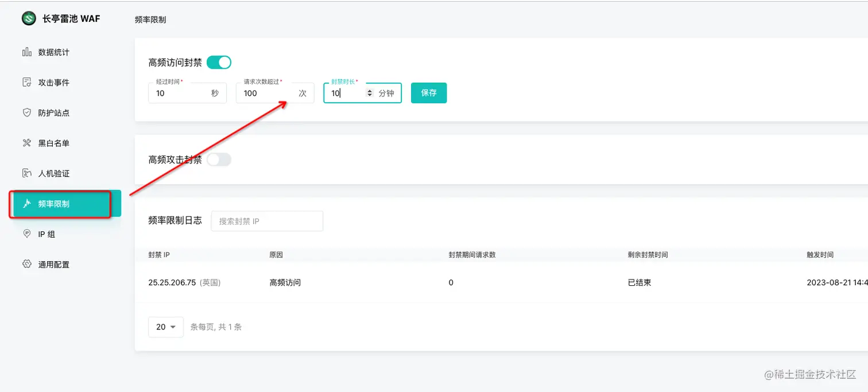Open the 20 per-page dropdown
This screenshot has width=868, height=392.
point(166,327)
